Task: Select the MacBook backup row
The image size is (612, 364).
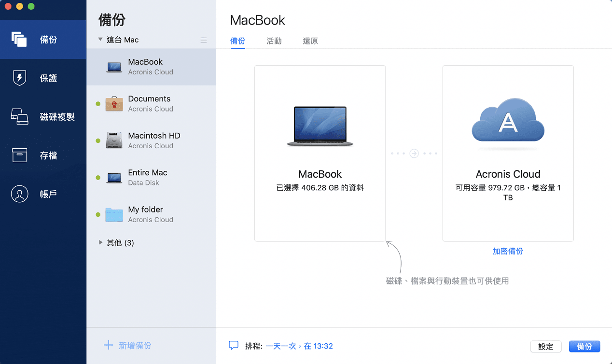Action: [x=151, y=67]
